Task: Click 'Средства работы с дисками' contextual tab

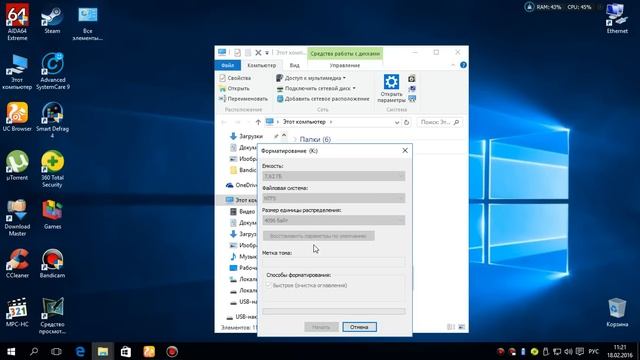Action: [345, 53]
